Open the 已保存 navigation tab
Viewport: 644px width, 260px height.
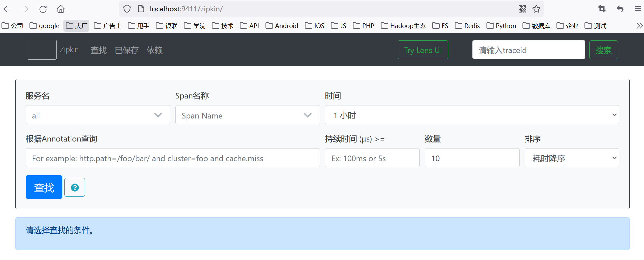(127, 50)
